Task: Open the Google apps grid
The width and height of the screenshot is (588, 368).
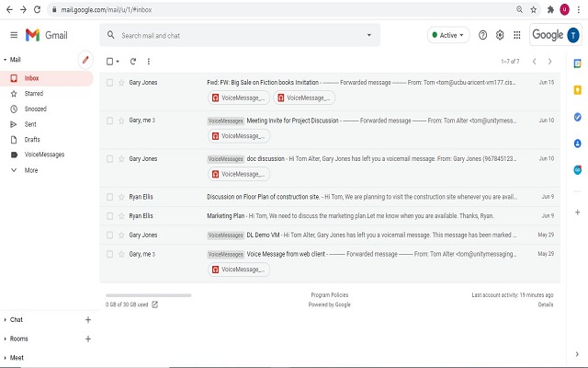Action: coord(517,35)
